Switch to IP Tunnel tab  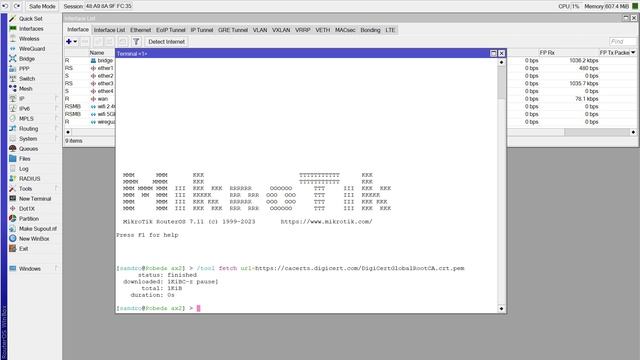click(202, 30)
